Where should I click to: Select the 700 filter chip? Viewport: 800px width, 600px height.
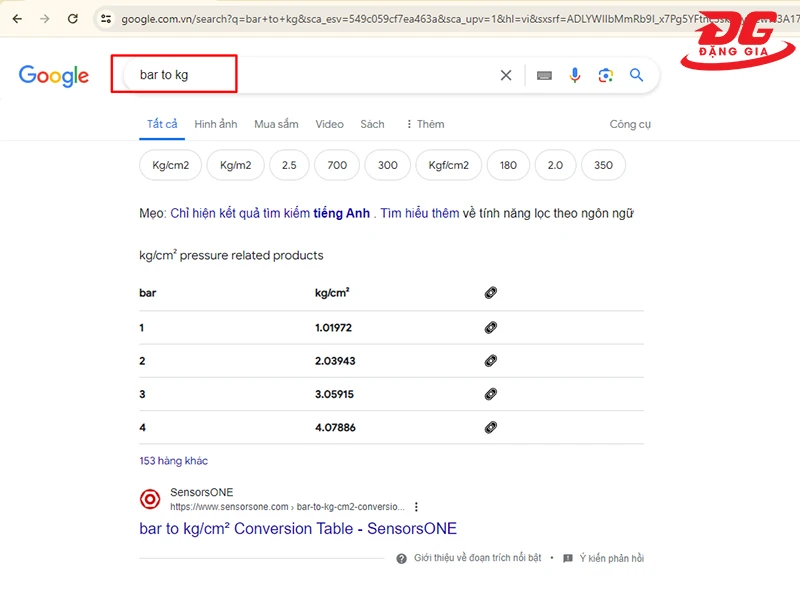pos(336,165)
